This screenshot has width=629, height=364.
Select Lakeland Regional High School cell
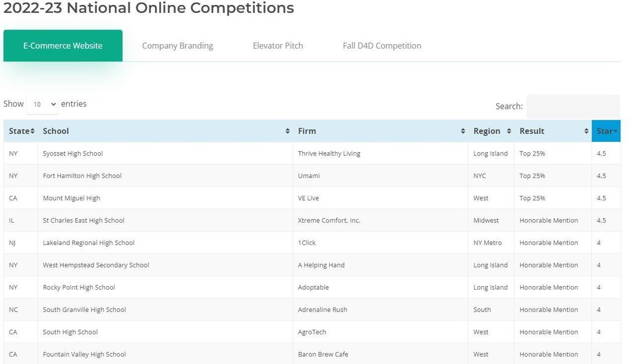[165, 242]
